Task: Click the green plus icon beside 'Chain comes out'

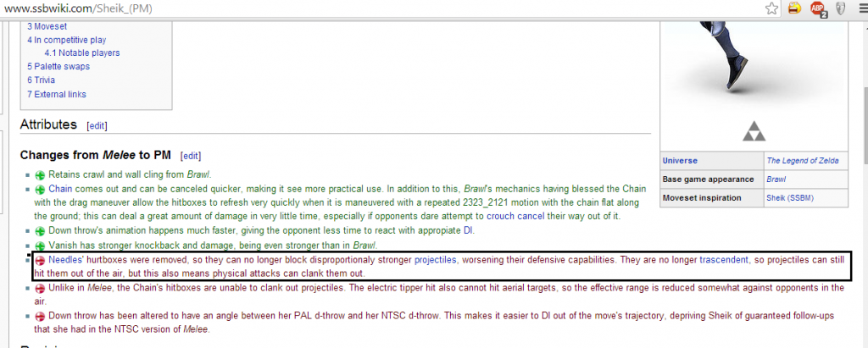Action: point(40,189)
